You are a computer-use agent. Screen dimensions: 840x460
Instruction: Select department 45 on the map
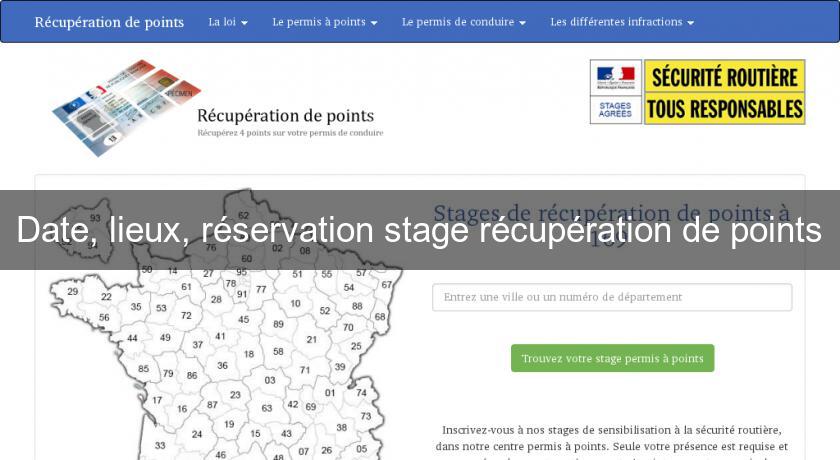(244, 320)
